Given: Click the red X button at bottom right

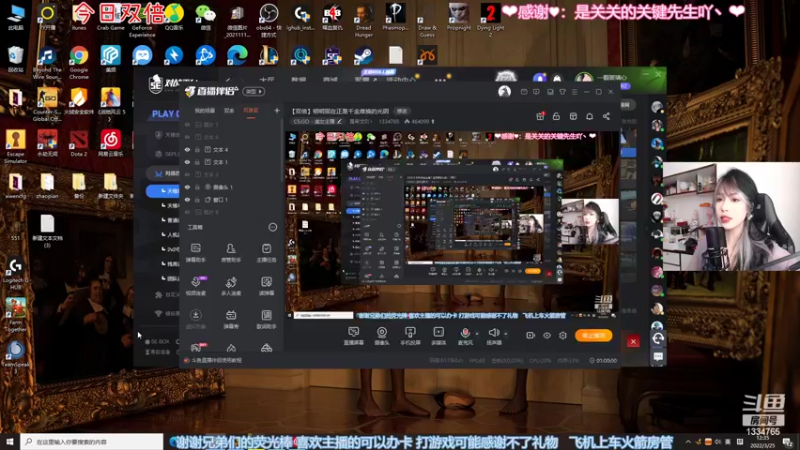Looking at the screenshot, I should 633,341.
